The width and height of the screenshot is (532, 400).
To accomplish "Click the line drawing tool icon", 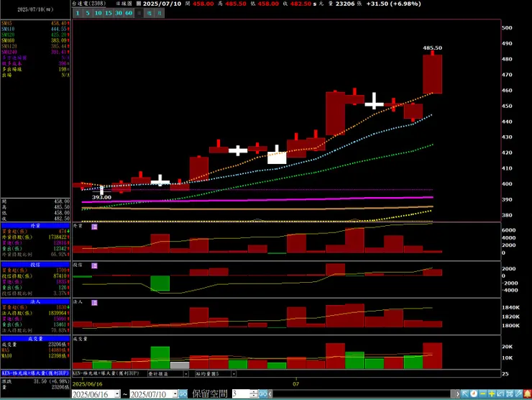I will tap(518, 394).
